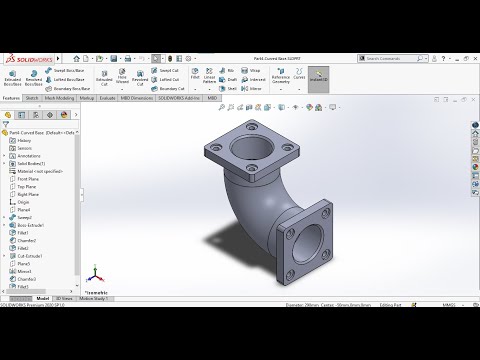Click the Save icon
Screen dimensions: 480x360
coord(114,59)
